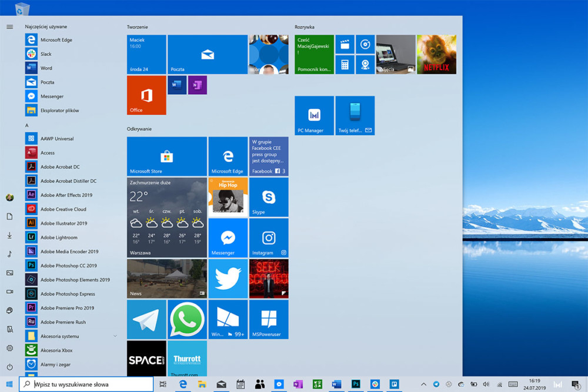Open the SPACE.com tile
The image size is (588, 392).
(x=146, y=359)
